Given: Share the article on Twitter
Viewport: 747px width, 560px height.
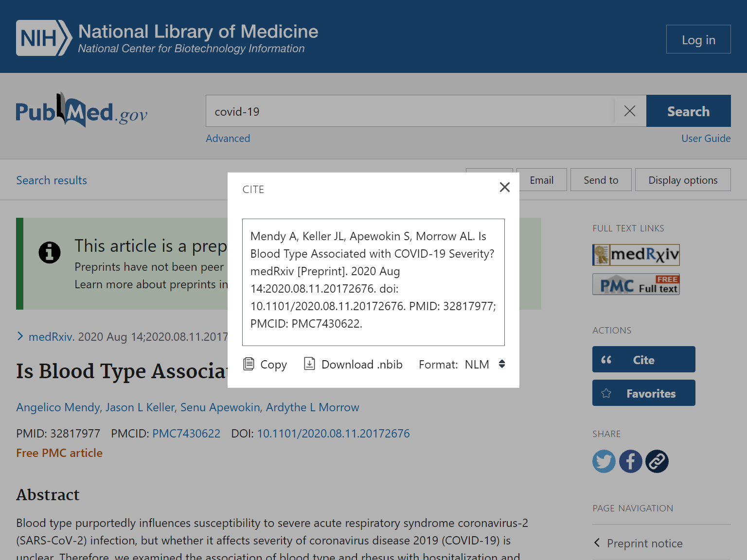Looking at the screenshot, I should pyautogui.click(x=604, y=461).
